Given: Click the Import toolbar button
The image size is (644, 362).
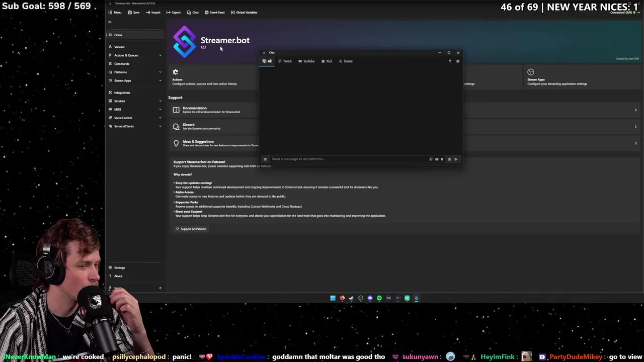Looking at the screenshot, I should [153, 13].
